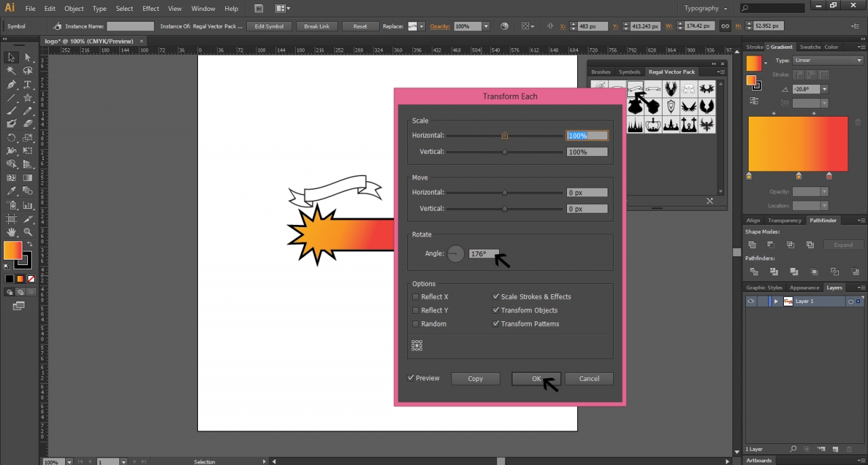Click the Reset button in control bar
This screenshot has height=465, width=868.
pos(360,26)
